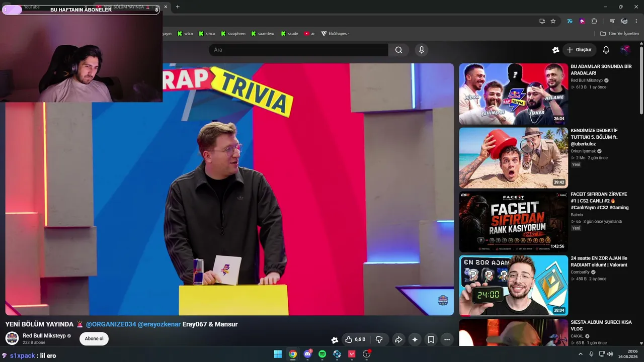Bookmark this page with the star icon
Image resolution: width=644 pixels, height=362 pixels.
coord(553,21)
